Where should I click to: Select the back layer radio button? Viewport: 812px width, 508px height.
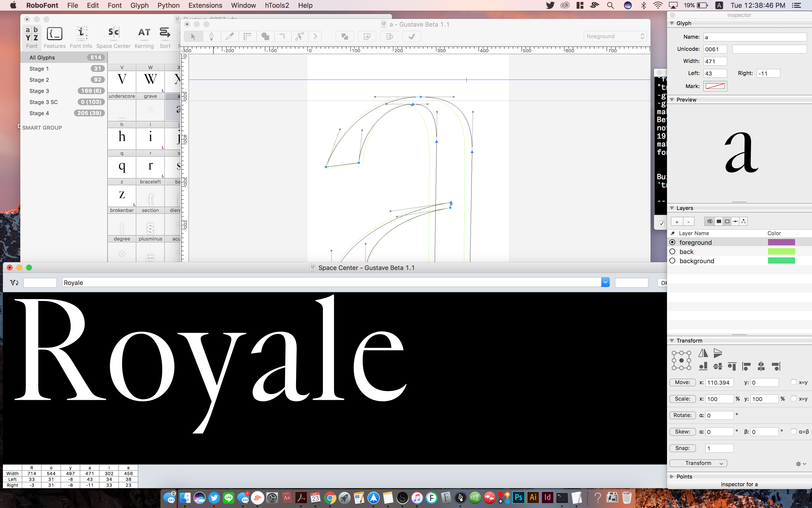coord(672,252)
